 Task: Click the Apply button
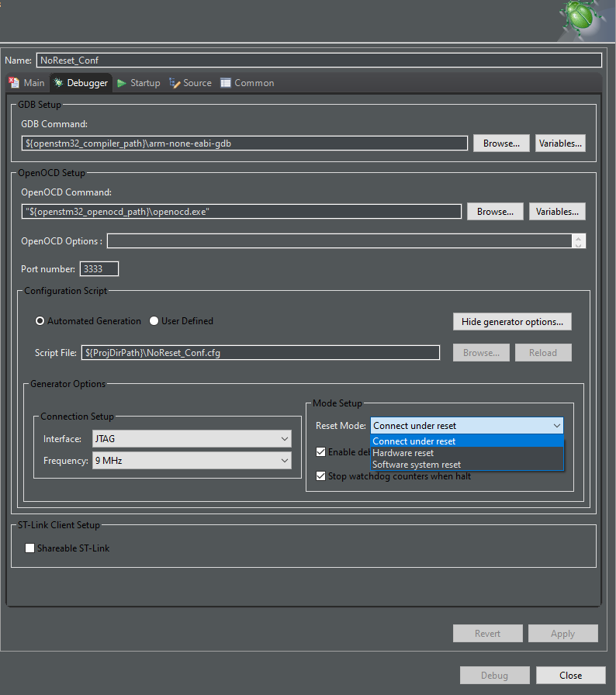tap(562, 634)
